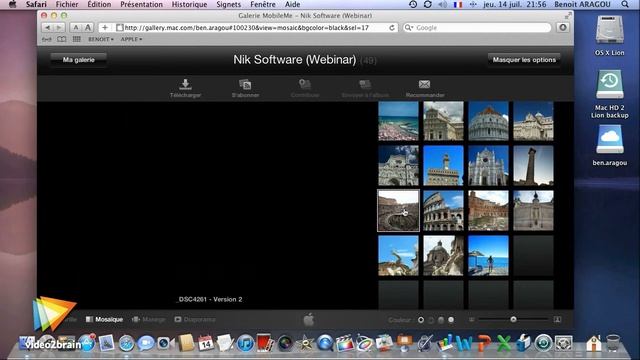
Task: Open the Fichier menu
Action: point(67,4)
